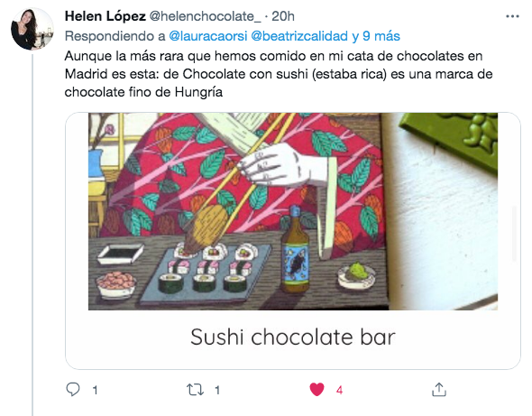Open the share tweet icon
This screenshot has width=532, height=416.
[x=439, y=390]
